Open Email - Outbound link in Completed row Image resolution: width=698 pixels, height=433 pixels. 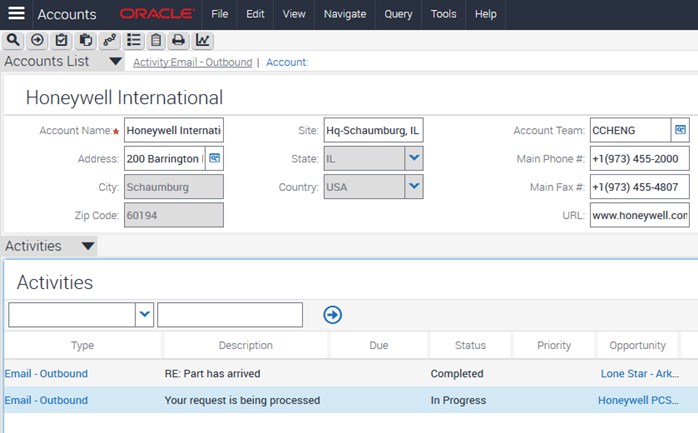(x=46, y=373)
